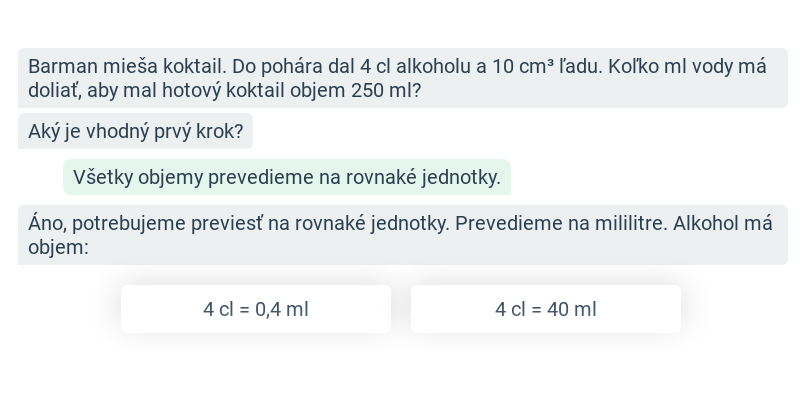Screen dimensions: 800x400
Task: Select the answer "4 cl = 0,4 ml"
Action: pos(256,309)
